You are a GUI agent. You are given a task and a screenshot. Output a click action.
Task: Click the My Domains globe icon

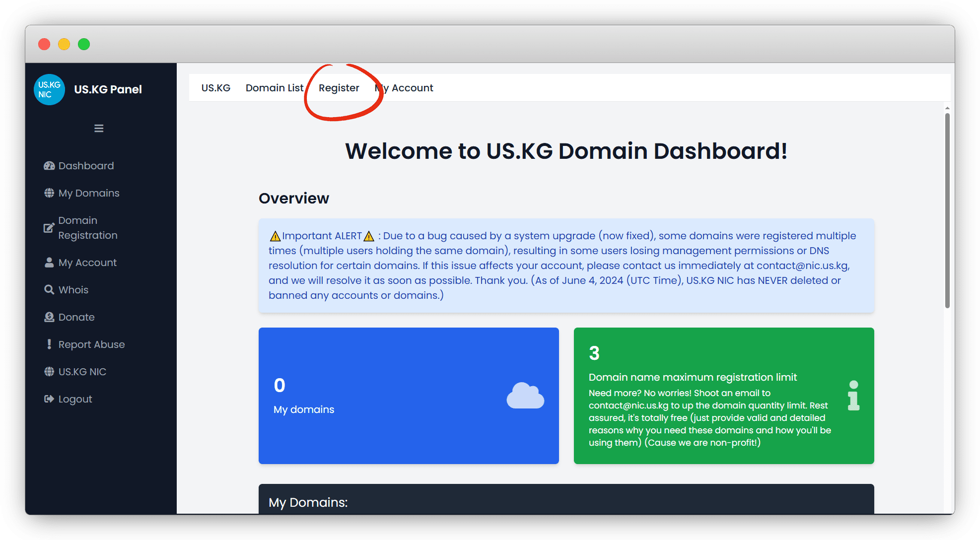click(x=49, y=193)
